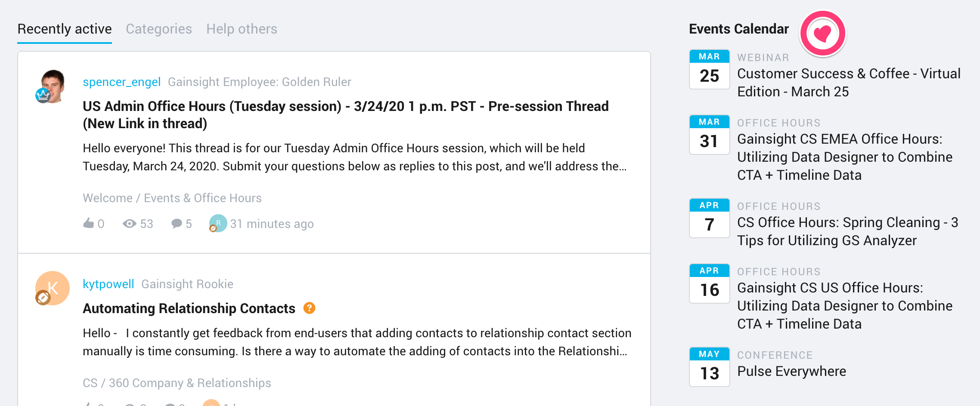The width and height of the screenshot is (980, 406).
Task: Switch to the Help others tab
Action: click(242, 29)
